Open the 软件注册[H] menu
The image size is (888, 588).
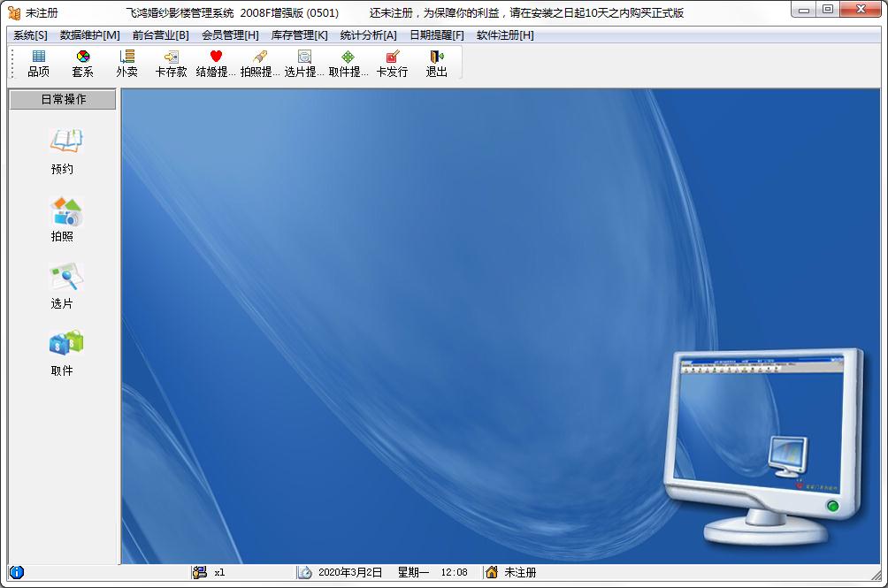505,35
